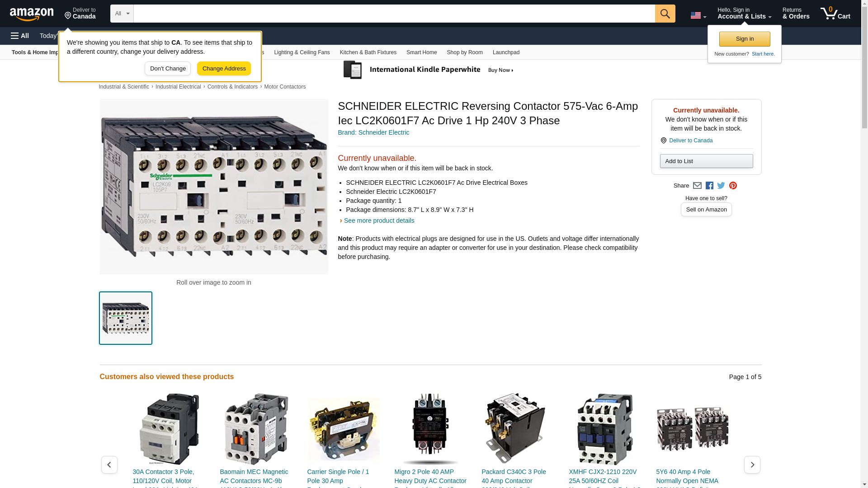The width and height of the screenshot is (868, 488).
Task: Open the cart icon
Action: click(x=835, y=14)
